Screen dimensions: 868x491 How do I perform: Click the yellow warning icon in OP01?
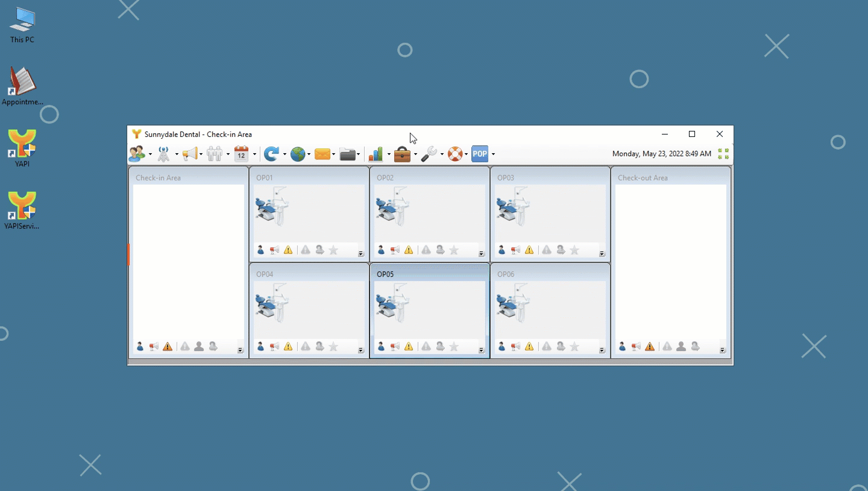click(x=288, y=250)
